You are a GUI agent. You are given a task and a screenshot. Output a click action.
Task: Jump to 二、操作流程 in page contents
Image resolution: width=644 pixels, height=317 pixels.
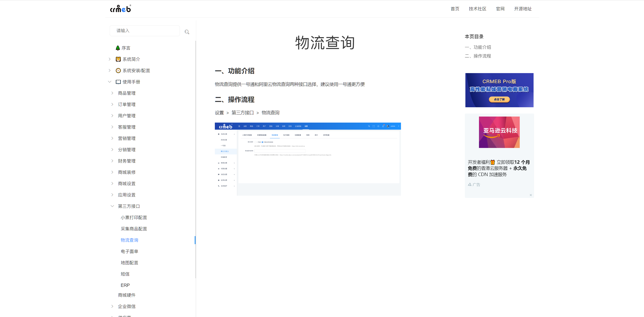pyautogui.click(x=478, y=56)
